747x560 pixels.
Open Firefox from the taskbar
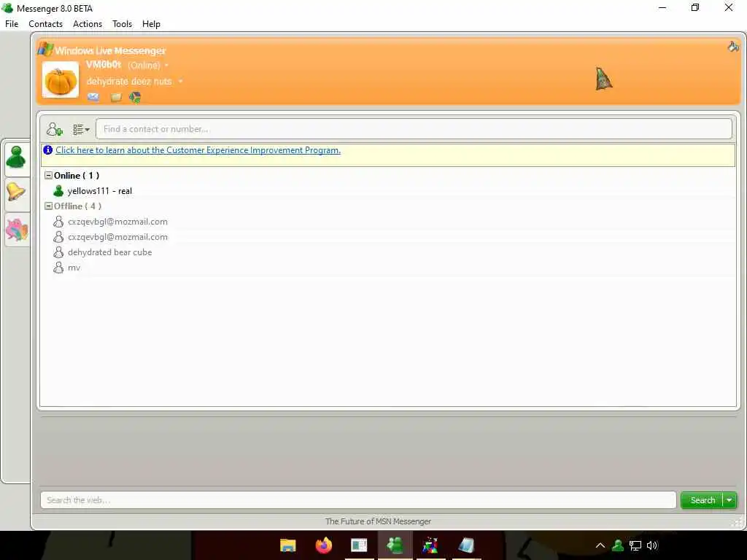(323, 545)
